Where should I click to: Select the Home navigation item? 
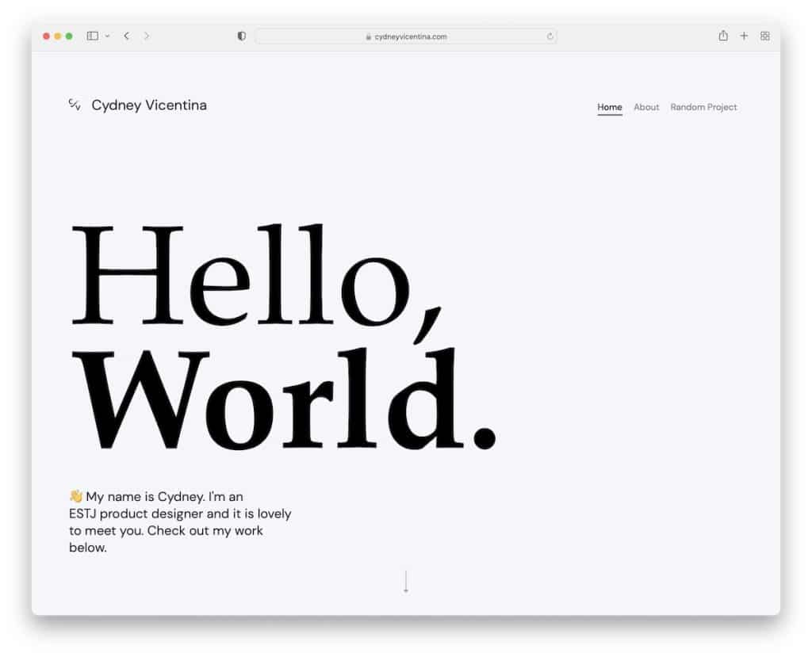pyautogui.click(x=609, y=107)
